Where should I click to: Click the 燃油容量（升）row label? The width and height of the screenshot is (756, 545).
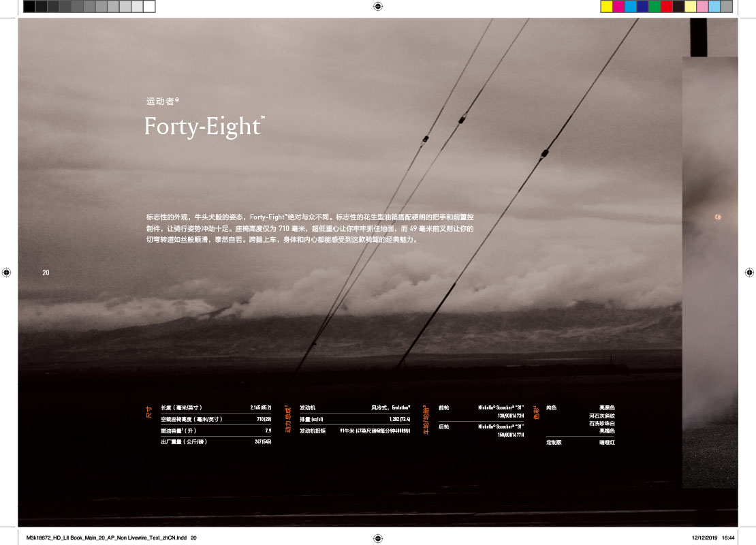[179, 431]
